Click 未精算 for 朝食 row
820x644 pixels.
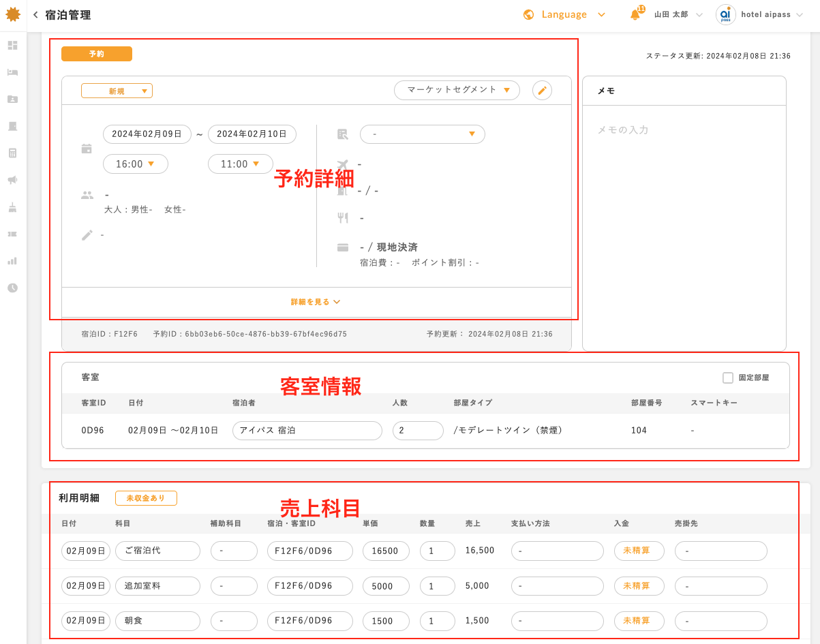[639, 621]
